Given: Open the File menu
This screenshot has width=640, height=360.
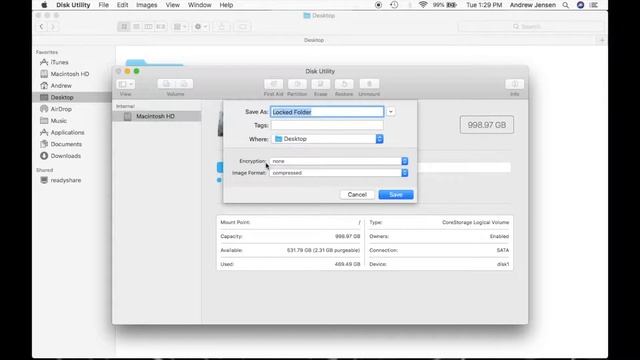Looking at the screenshot, I should point(104,5).
